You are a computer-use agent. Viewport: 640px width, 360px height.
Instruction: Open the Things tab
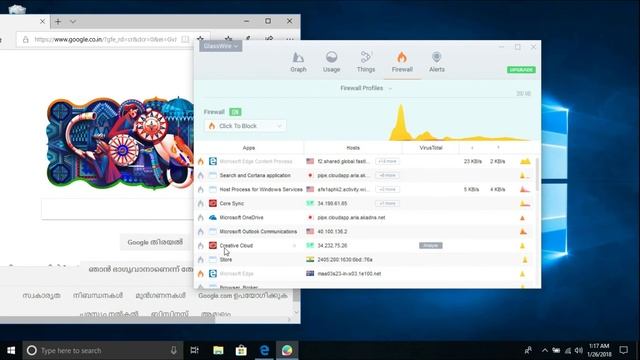click(366, 62)
